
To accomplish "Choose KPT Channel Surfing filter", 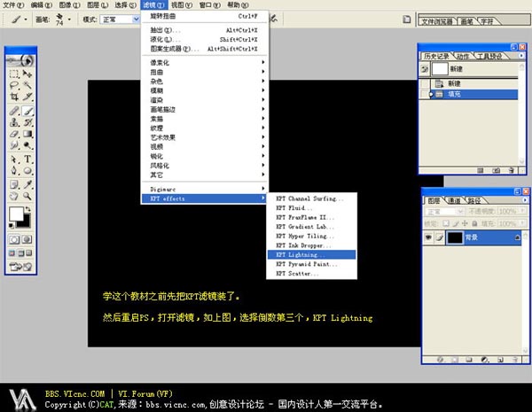I will (311, 198).
